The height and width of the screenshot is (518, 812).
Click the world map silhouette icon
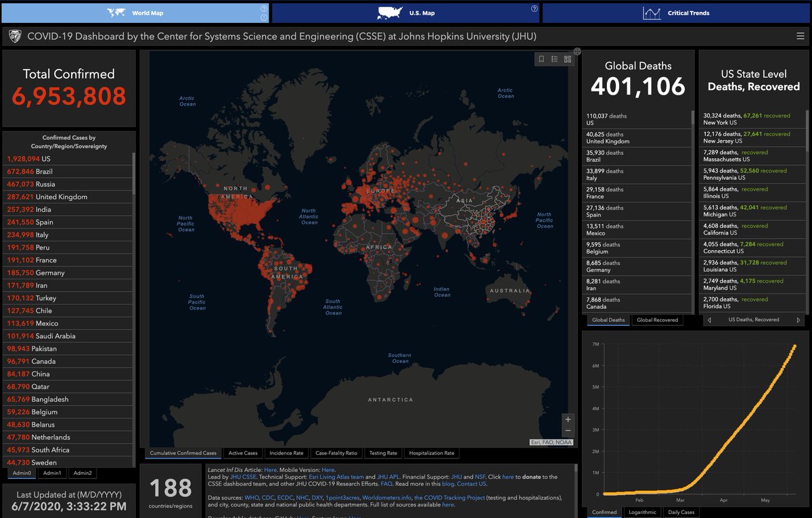point(116,13)
